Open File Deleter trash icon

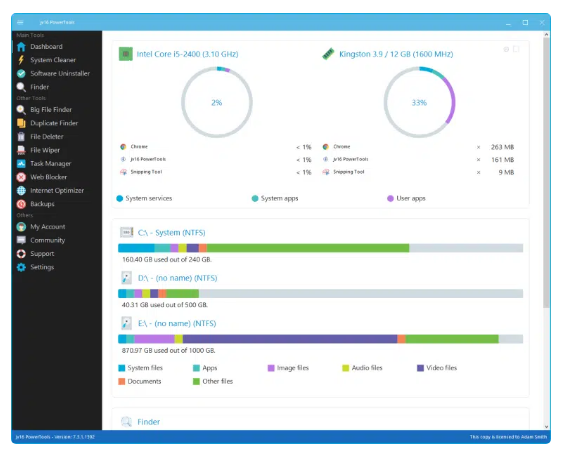[x=21, y=137]
